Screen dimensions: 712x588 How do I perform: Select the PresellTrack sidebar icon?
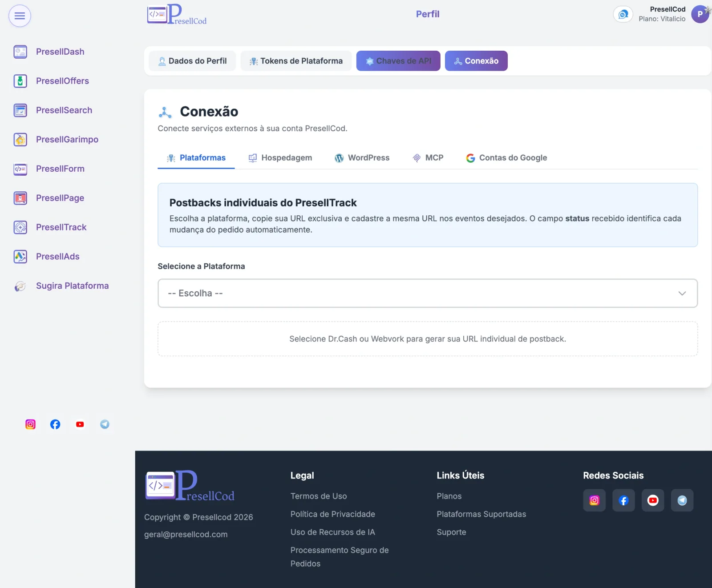[20, 227]
